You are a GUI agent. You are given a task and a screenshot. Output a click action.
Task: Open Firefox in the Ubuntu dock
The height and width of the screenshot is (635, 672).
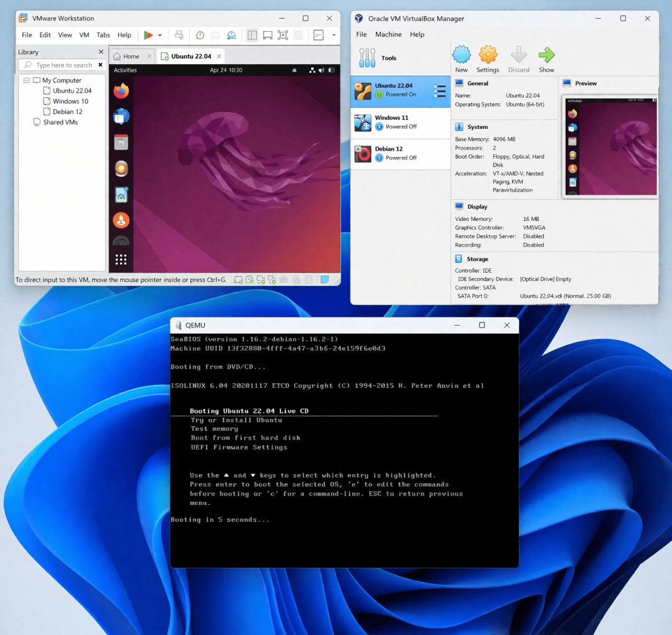tap(121, 90)
